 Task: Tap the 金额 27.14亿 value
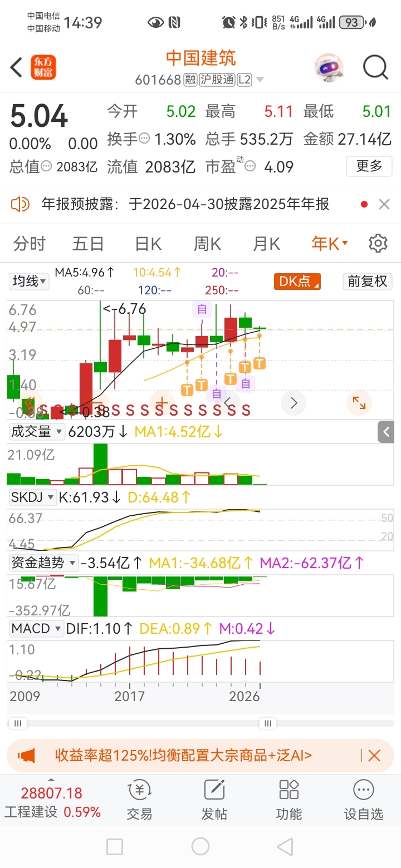[365, 139]
